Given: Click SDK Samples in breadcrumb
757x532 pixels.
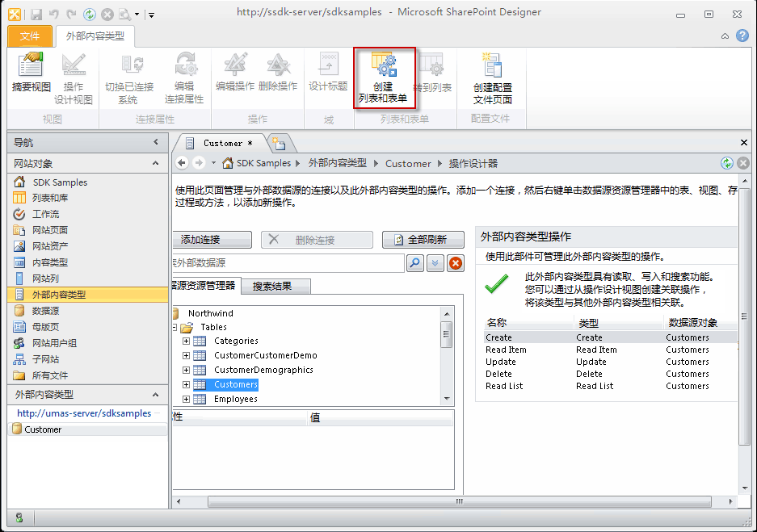Looking at the screenshot, I should point(263,163).
